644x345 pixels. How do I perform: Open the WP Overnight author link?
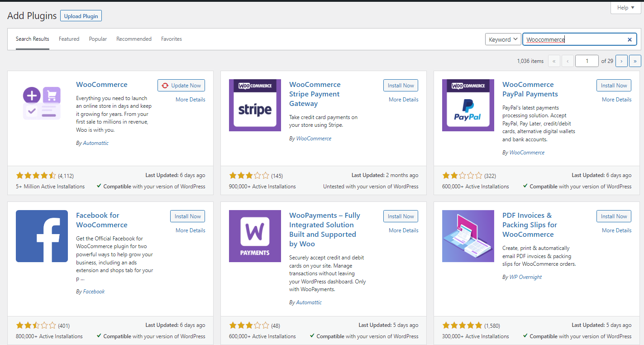tap(525, 277)
